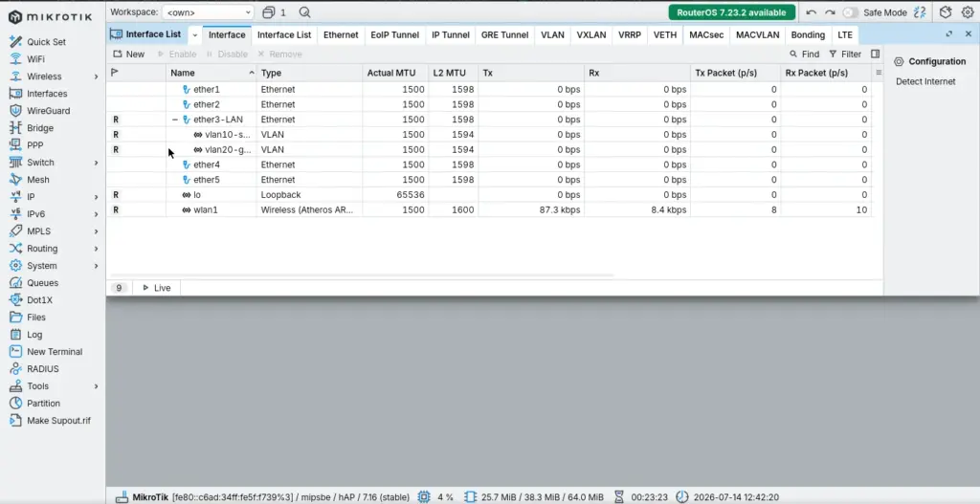Expand IPv6 submenu in sidebar

97,214
